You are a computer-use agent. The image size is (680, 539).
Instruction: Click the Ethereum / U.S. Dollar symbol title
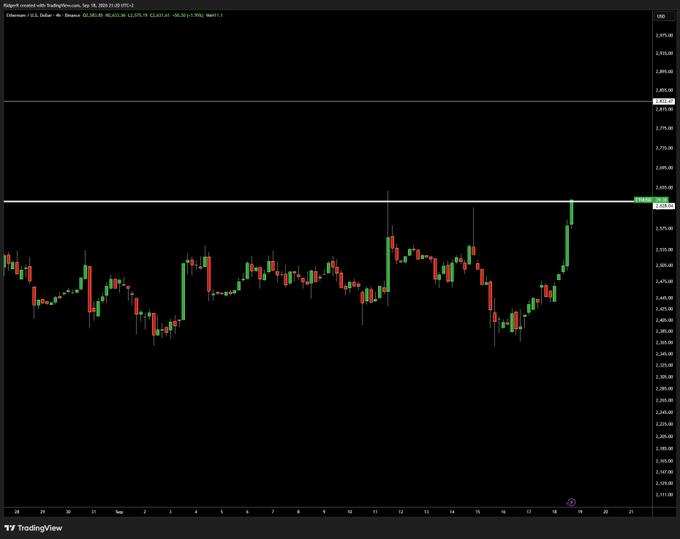coord(28,15)
